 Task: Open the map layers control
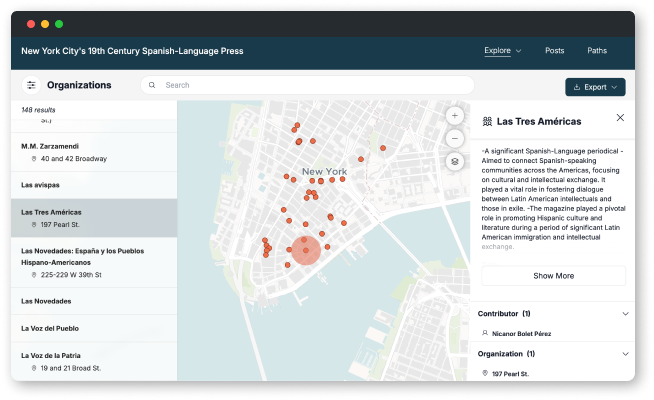[x=455, y=161]
